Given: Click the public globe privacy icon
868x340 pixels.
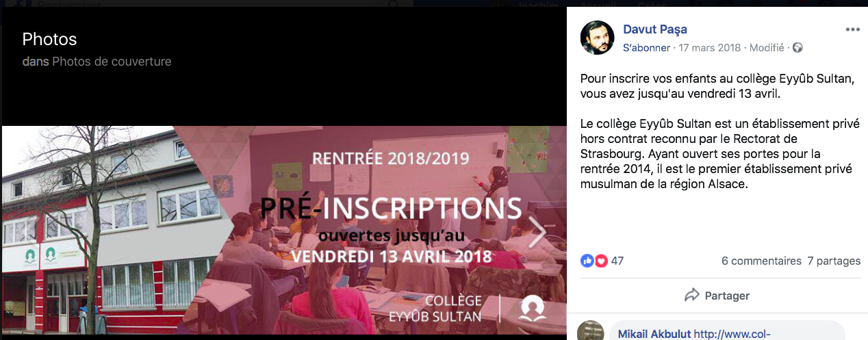Looking at the screenshot, I should tap(797, 48).
